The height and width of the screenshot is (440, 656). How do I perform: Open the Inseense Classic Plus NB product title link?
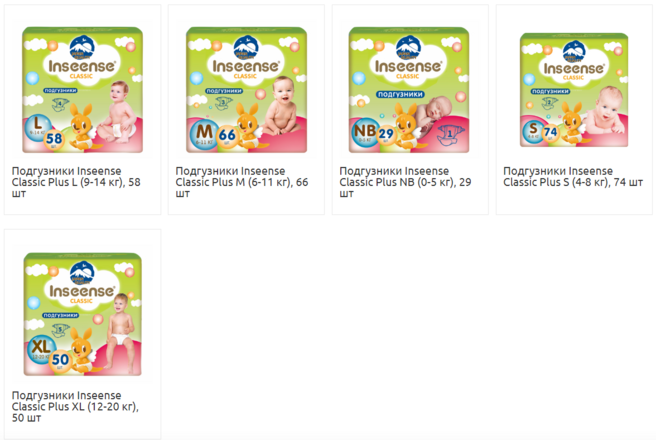(405, 182)
